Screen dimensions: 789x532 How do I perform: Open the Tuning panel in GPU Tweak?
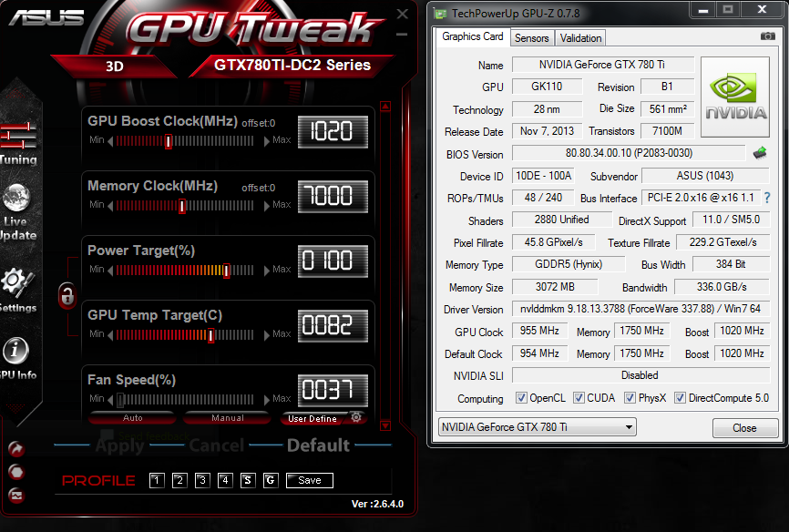pos(18,143)
